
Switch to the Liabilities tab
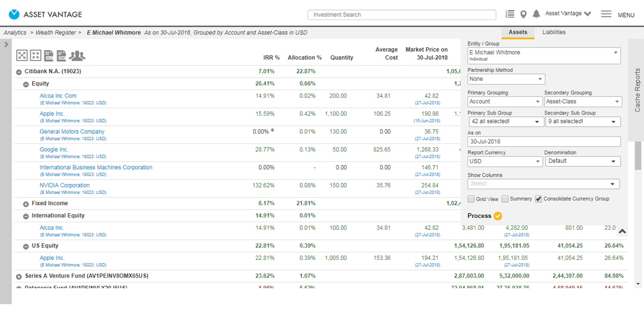click(554, 32)
